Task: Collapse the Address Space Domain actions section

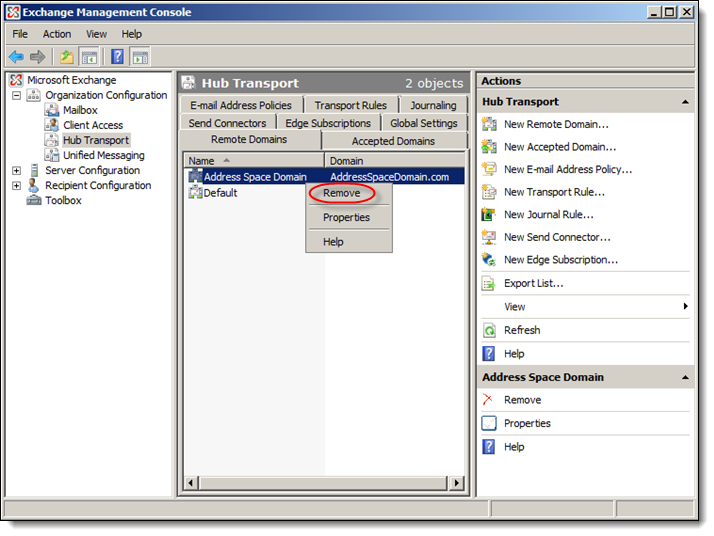Action: [x=685, y=377]
